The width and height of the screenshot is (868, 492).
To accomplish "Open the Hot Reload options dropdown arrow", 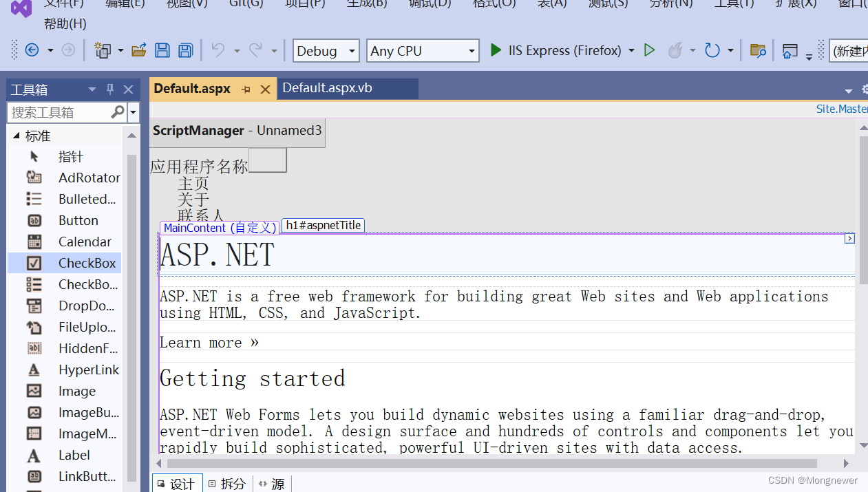I will pyautogui.click(x=692, y=50).
